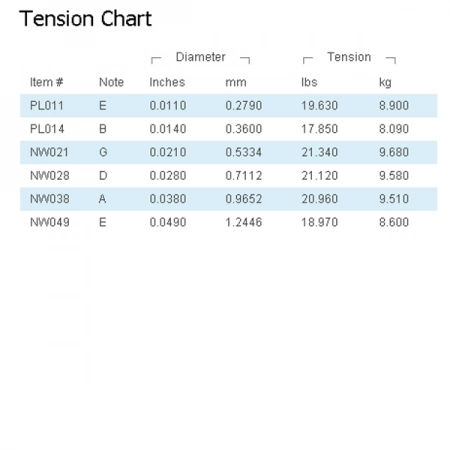
Task: Click note B in the PL014 row
Action: [103, 129]
